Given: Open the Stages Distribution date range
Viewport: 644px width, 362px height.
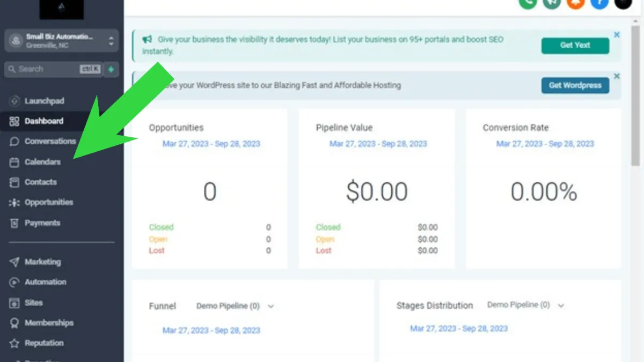Looking at the screenshot, I should click(x=459, y=328).
